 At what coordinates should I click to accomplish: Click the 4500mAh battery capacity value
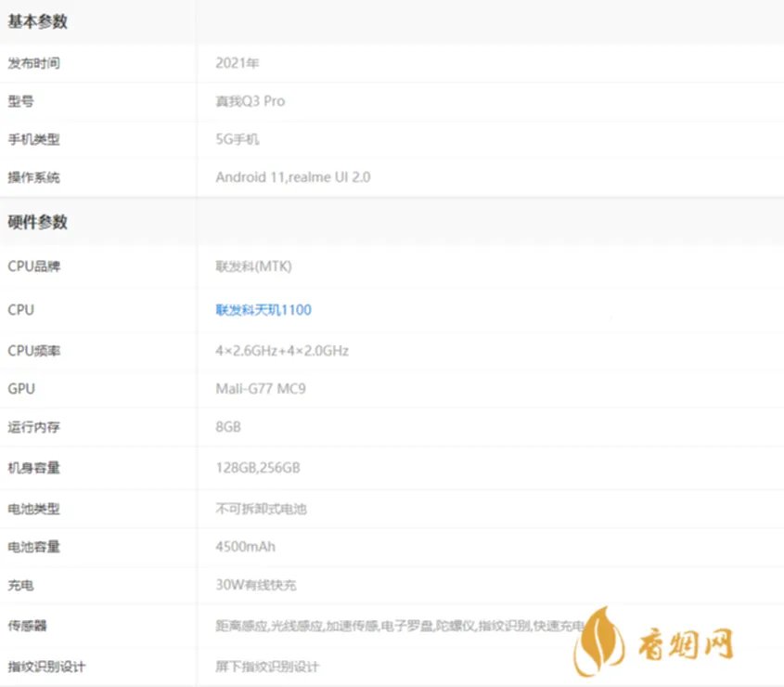243,547
